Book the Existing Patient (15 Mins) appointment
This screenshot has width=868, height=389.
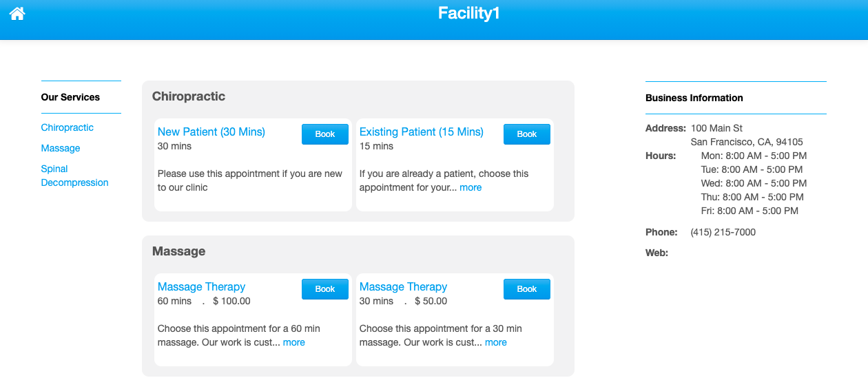[527, 134]
